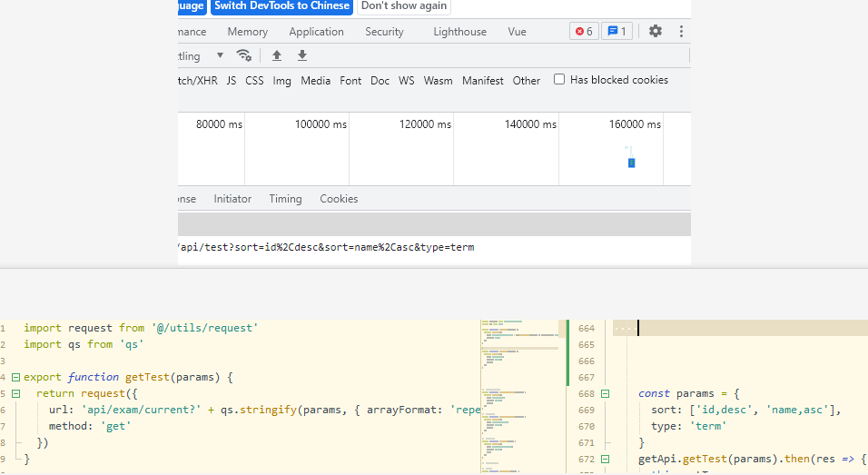Filter requests by Fetch/XHR
868x475 pixels.
[x=198, y=80]
